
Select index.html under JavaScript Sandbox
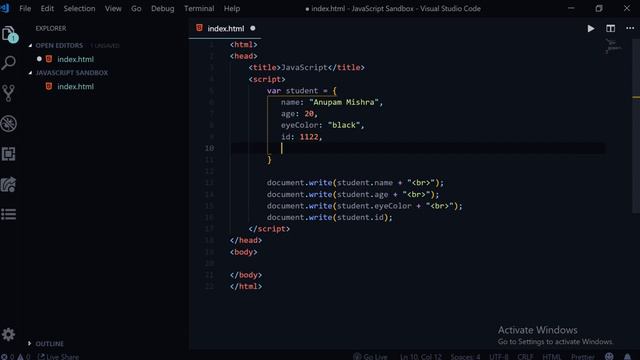coord(76,87)
